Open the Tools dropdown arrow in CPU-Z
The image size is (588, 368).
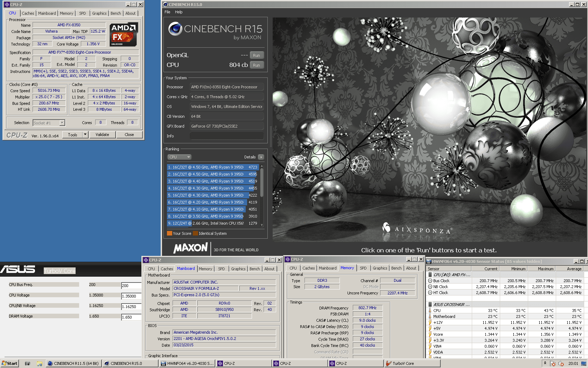(x=85, y=135)
